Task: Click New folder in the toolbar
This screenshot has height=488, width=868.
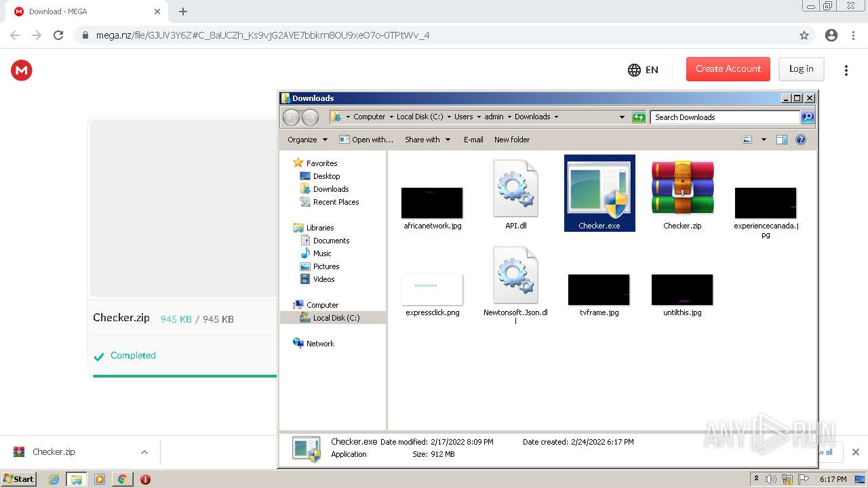Action: pos(512,140)
